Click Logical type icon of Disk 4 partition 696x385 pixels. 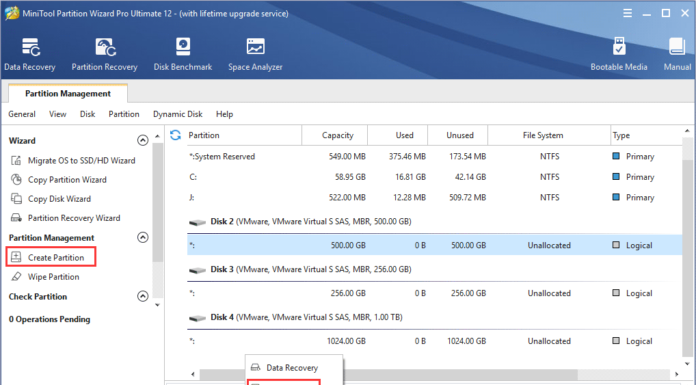click(x=616, y=341)
